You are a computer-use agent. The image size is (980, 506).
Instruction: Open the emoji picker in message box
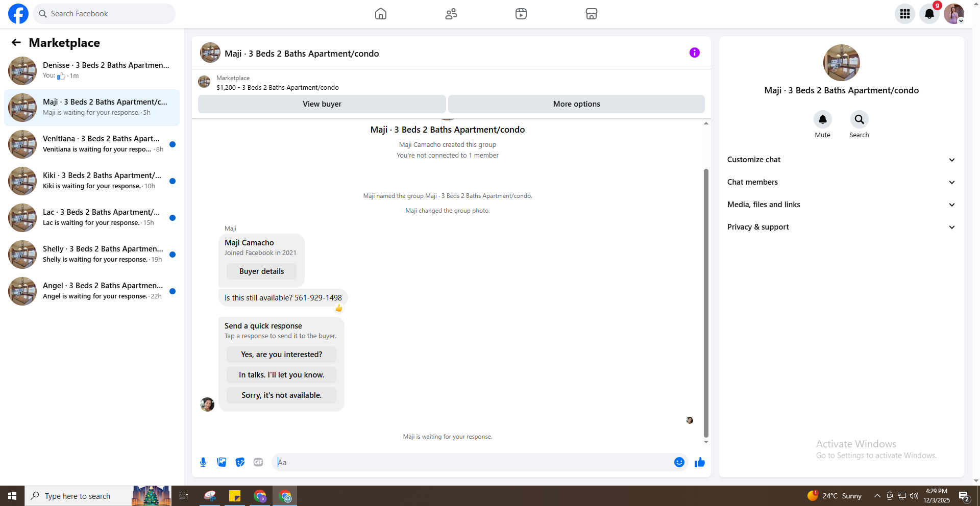click(x=679, y=462)
